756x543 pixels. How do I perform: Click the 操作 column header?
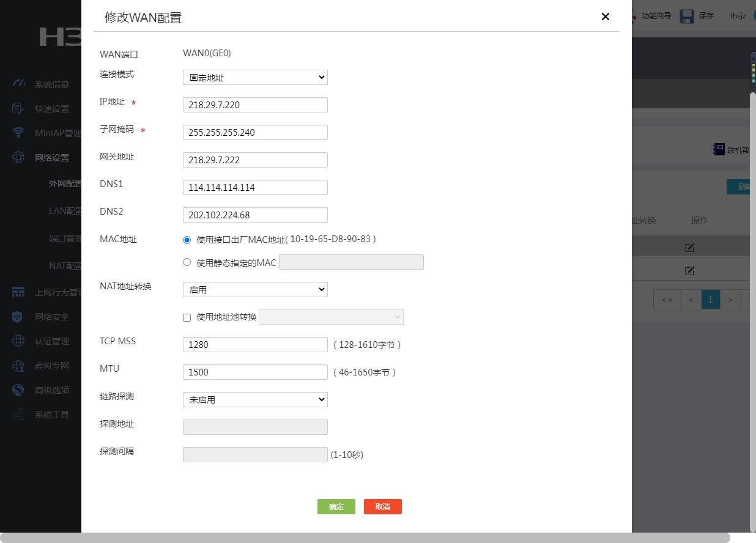click(699, 220)
